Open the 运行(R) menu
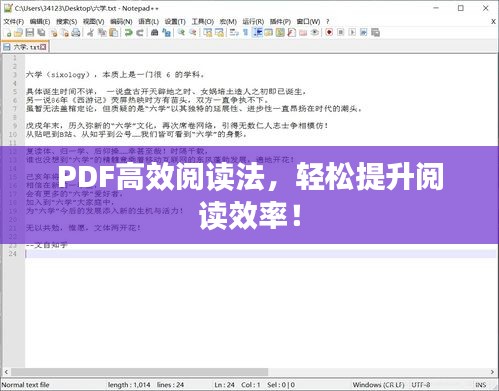This screenshot has height=391, width=499. [x=253, y=22]
